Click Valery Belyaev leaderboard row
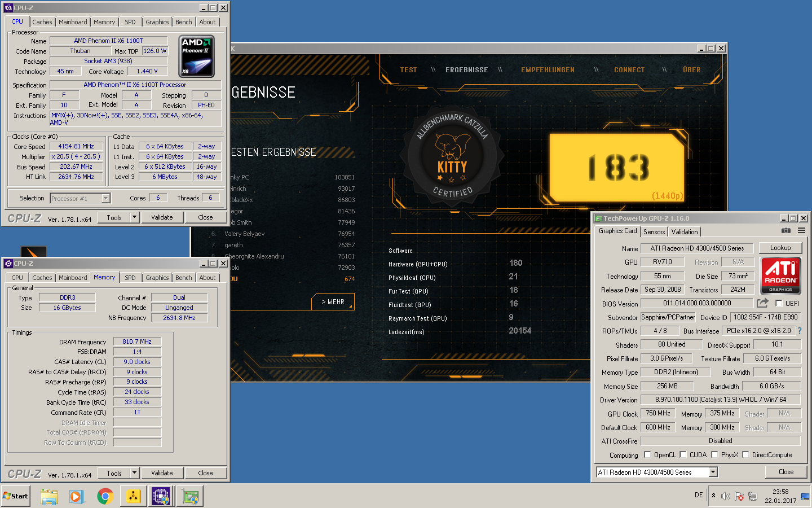812x508 pixels. 283,234
